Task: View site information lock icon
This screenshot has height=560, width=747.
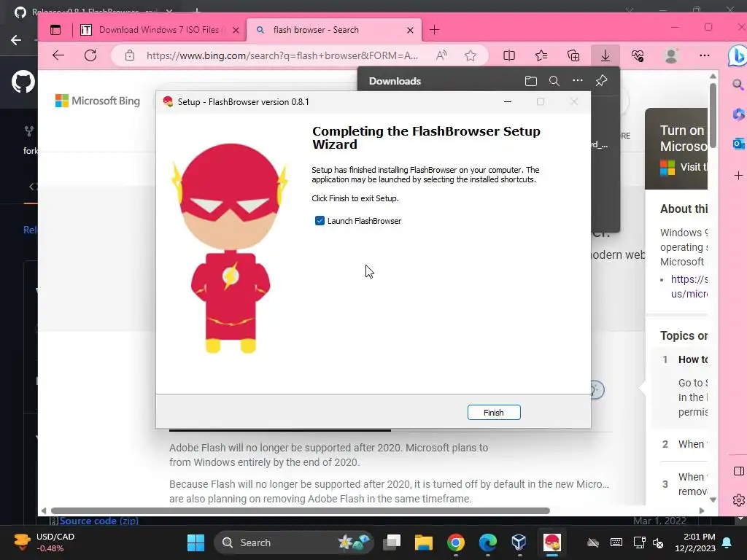Action: (x=130, y=55)
